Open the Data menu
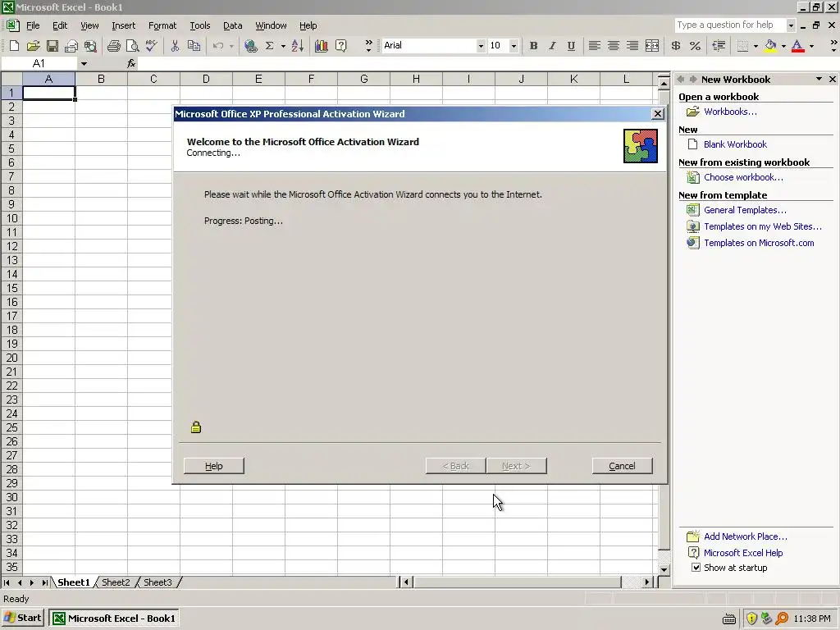 coord(232,25)
